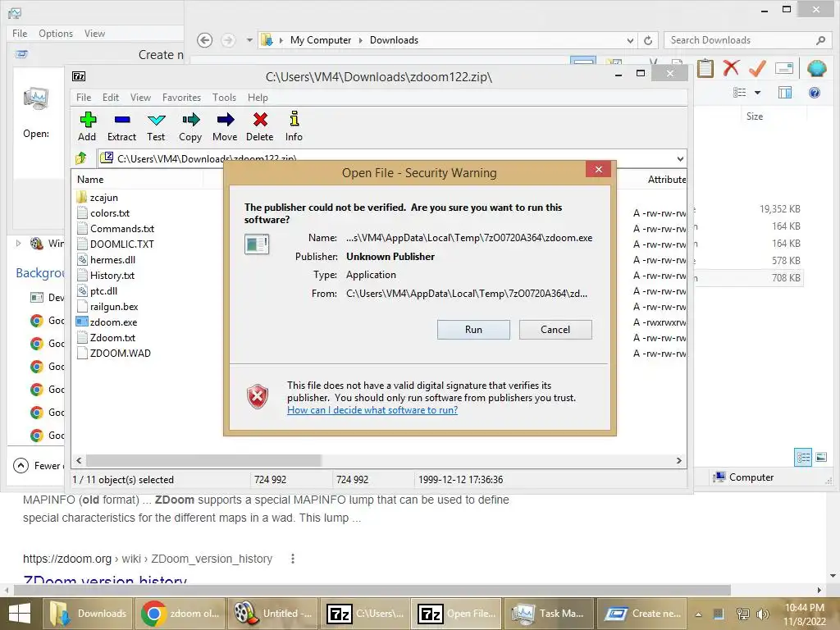This screenshot has height=630, width=840.
Task: Click the envelope icon in the Downloads toolbar
Action: [783, 68]
